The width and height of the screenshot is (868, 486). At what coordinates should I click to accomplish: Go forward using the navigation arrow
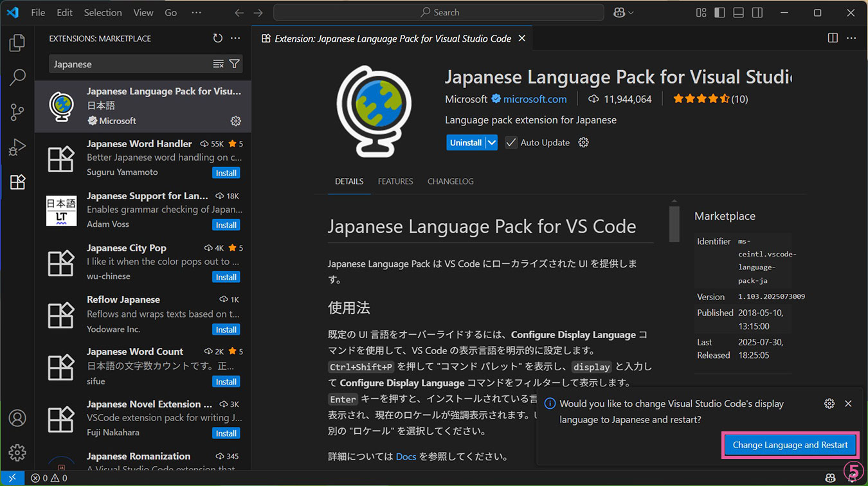(258, 12)
